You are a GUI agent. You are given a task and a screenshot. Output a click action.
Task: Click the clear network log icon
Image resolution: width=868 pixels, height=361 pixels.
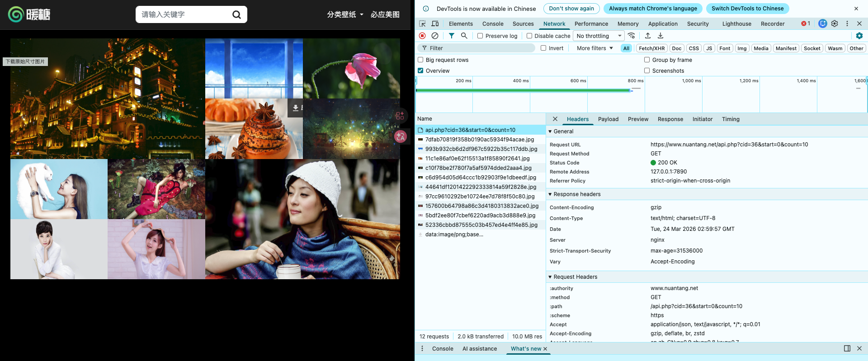point(435,36)
